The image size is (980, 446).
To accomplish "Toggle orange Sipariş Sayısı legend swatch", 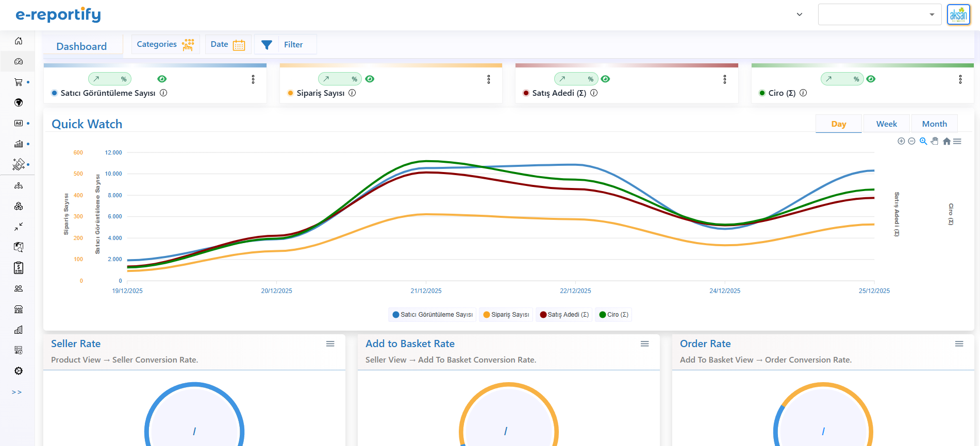I will 487,315.
